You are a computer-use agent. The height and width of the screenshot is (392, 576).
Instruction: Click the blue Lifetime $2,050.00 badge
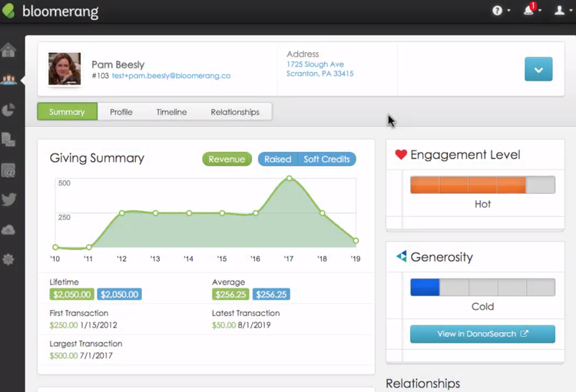(x=119, y=295)
